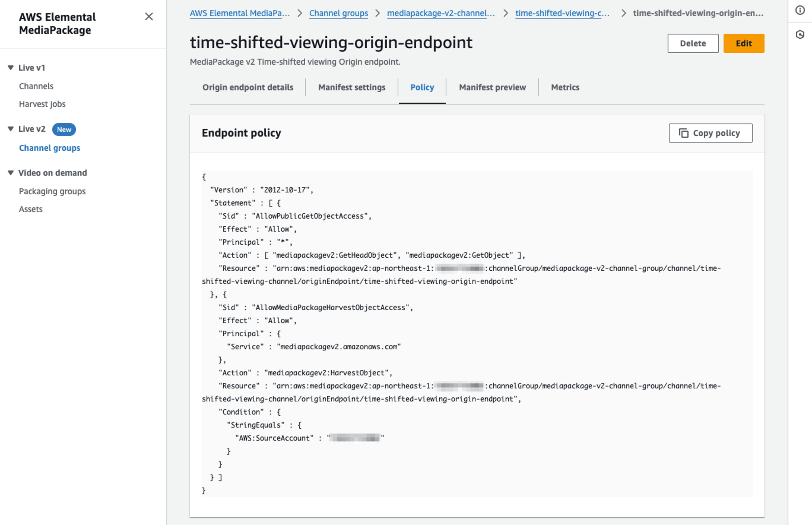Image resolution: width=812 pixels, height=525 pixels.
Task: Click the copy icon in Copy policy button
Action: pos(684,133)
